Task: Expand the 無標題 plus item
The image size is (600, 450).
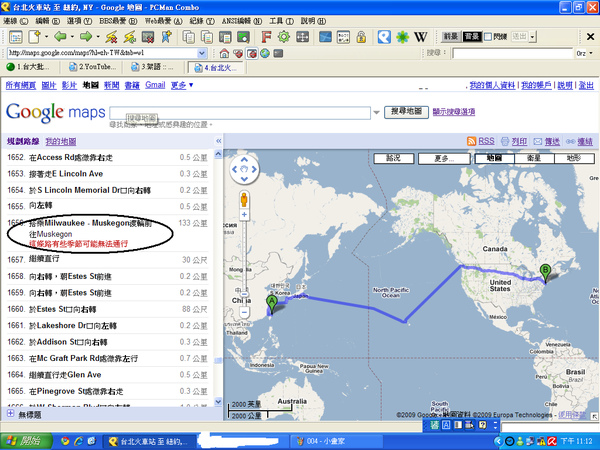Action: pos(10,414)
